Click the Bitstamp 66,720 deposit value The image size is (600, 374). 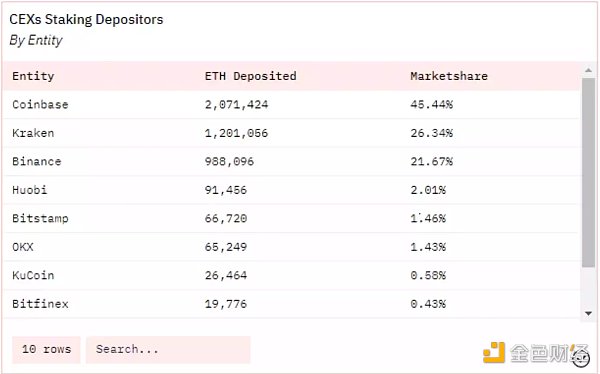(226, 219)
